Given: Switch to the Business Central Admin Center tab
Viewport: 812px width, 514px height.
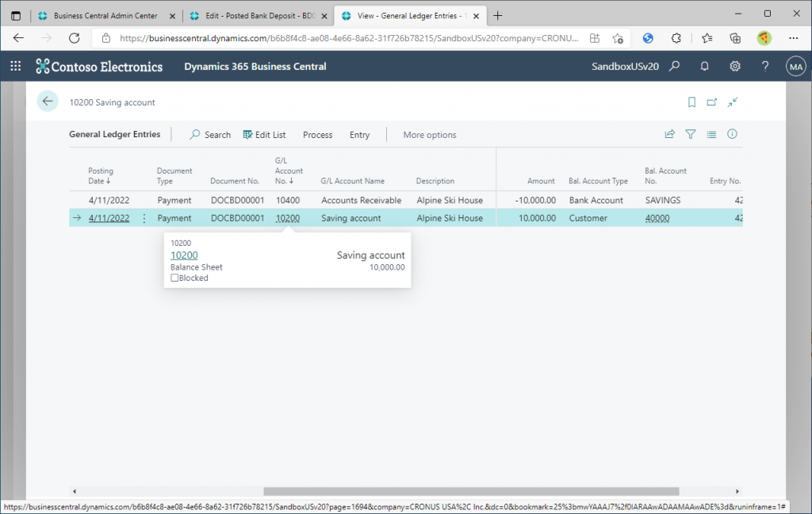Looking at the screenshot, I should pyautogui.click(x=105, y=16).
